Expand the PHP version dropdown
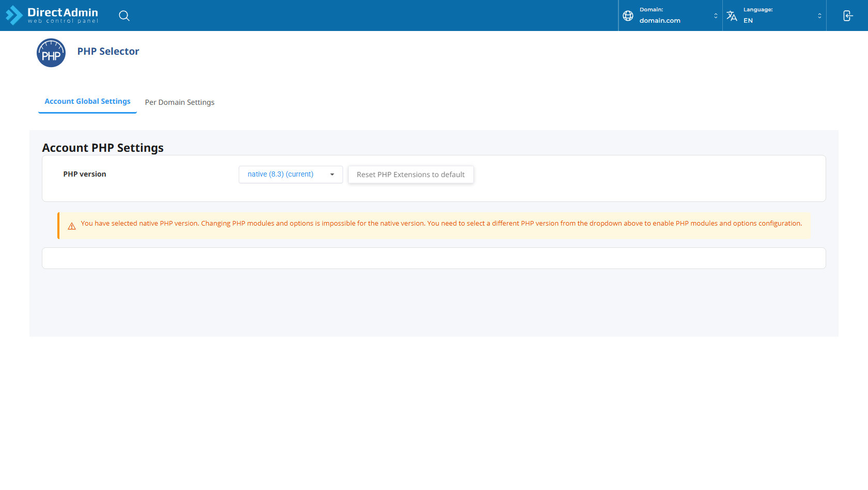 (x=290, y=175)
